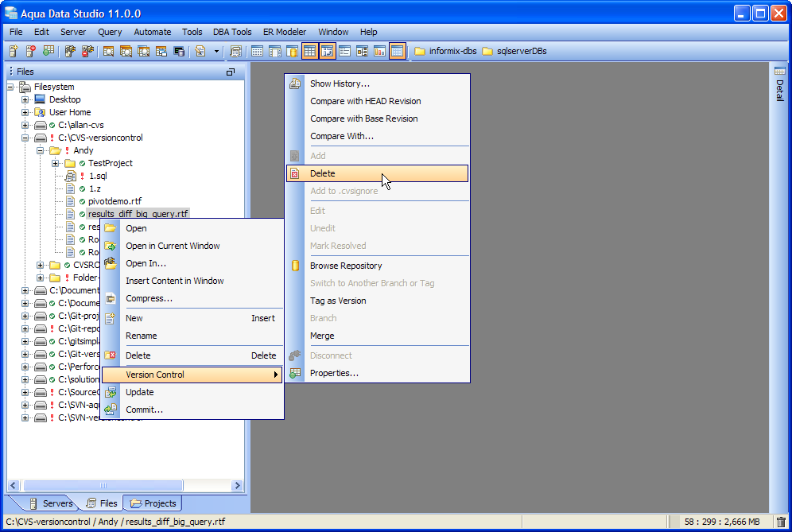Expand the TestProject folder node
The image size is (792, 532).
click(55, 163)
